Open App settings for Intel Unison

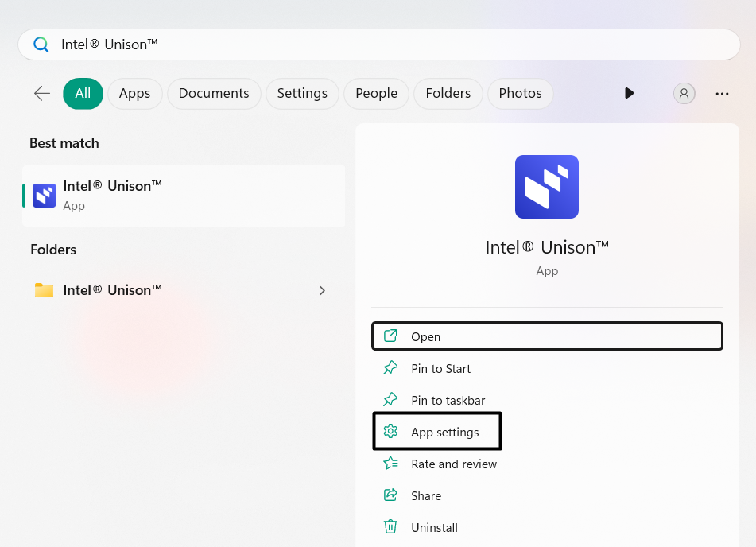444,433
